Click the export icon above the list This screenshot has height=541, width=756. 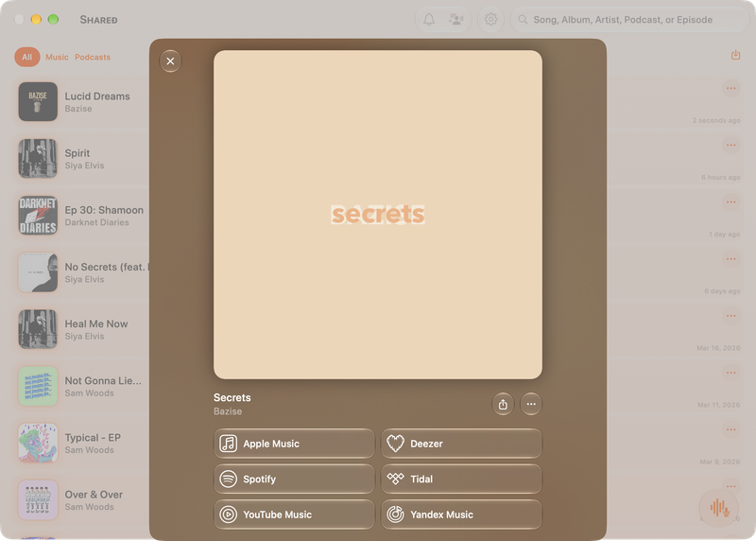click(x=735, y=55)
